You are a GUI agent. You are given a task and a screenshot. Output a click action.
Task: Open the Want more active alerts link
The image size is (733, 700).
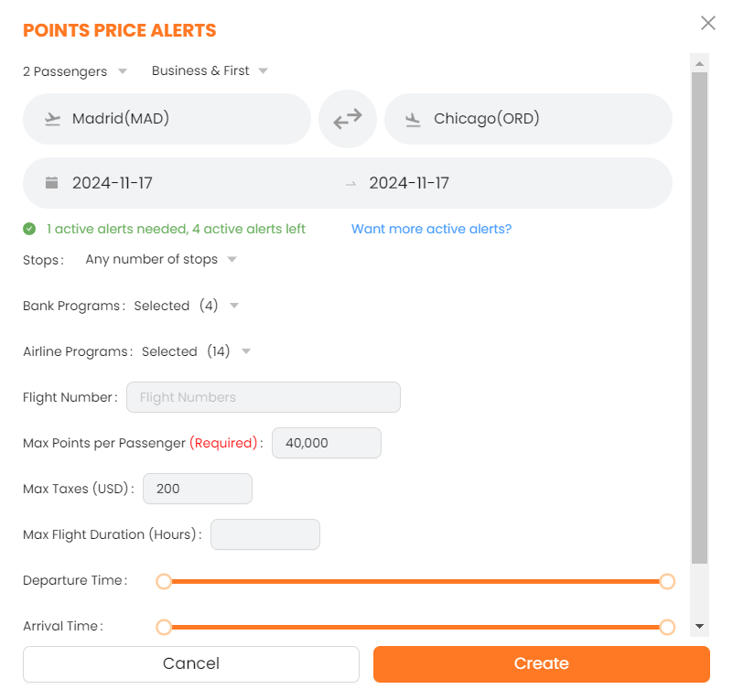click(x=431, y=229)
